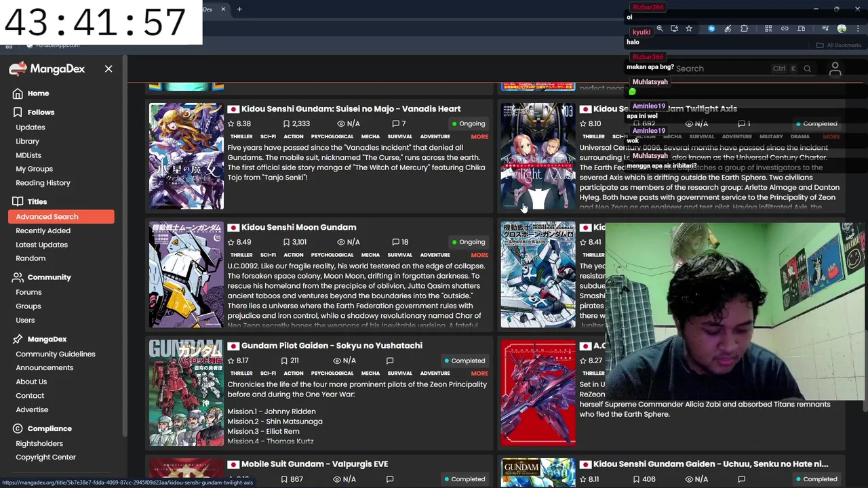This screenshot has height=488, width=868.
Task: Click the bookmark count icon for Vanadis Heart
Action: (x=286, y=124)
